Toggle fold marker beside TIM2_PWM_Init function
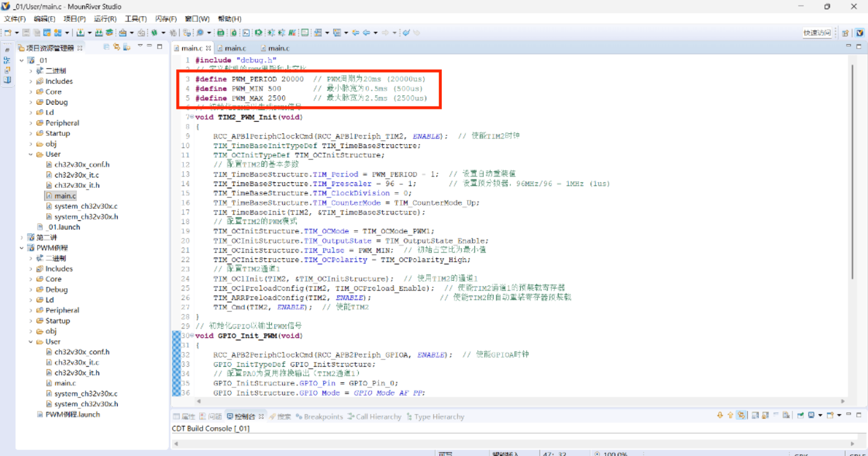868x456 pixels. (192, 117)
